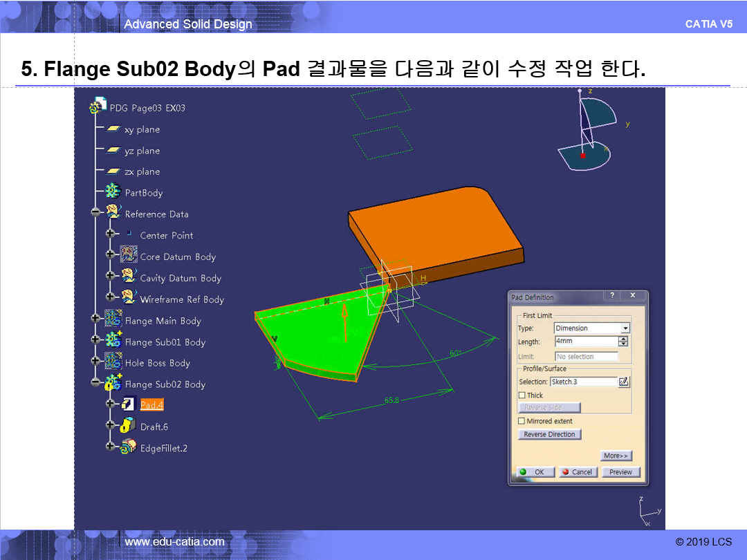Image resolution: width=747 pixels, height=560 pixels.
Task: Enable the Mirrored extent checkbox
Action: pyautogui.click(x=522, y=421)
